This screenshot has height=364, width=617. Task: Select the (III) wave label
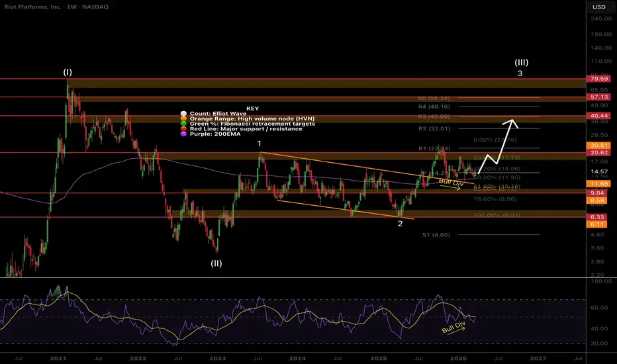522,62
